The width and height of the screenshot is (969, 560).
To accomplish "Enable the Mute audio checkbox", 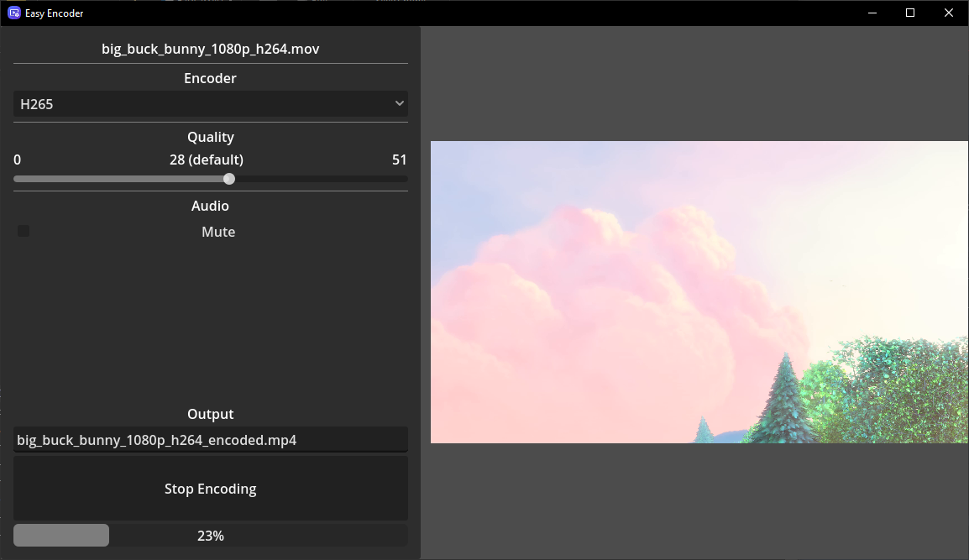I will point(24,231).
